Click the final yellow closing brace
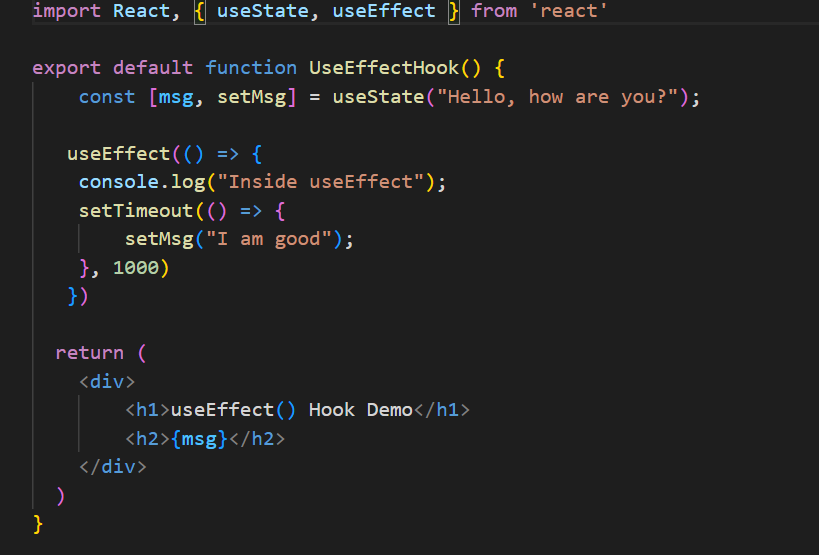Screen dimensions: 819x555 click(x=38, y=524)
